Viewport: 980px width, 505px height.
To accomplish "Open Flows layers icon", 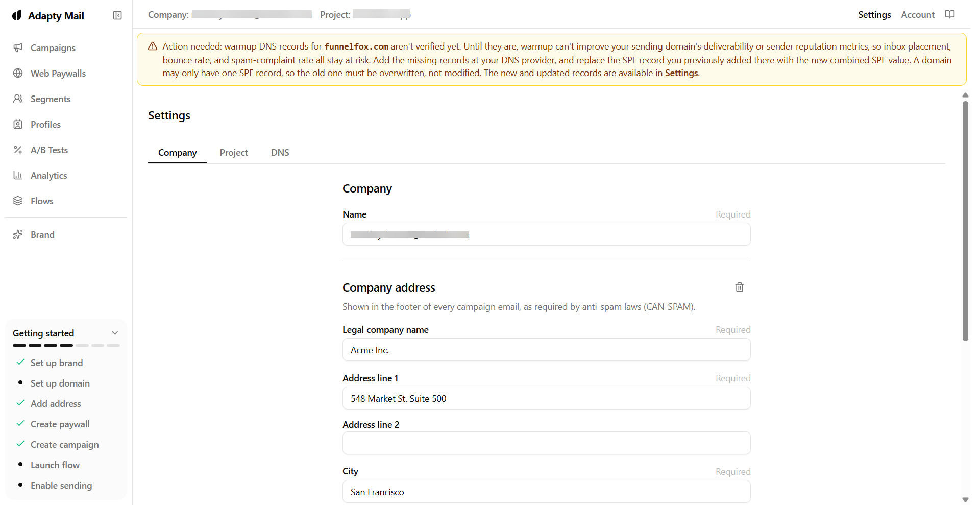I will 18,201.
